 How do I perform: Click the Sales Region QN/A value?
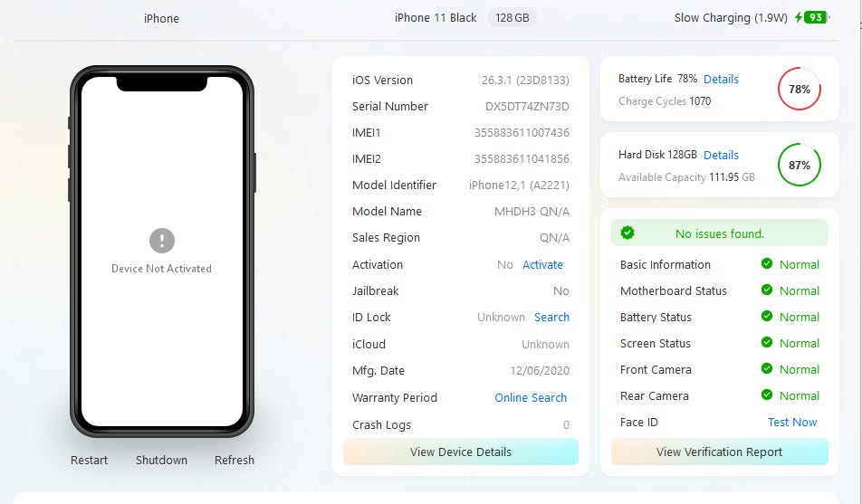554,237
